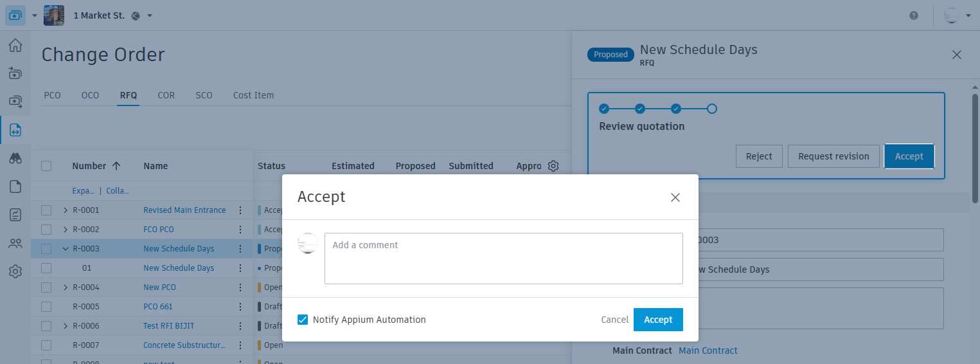Open the Cost Management module switcher icon

pyautogui.click(x=15, y=15)
